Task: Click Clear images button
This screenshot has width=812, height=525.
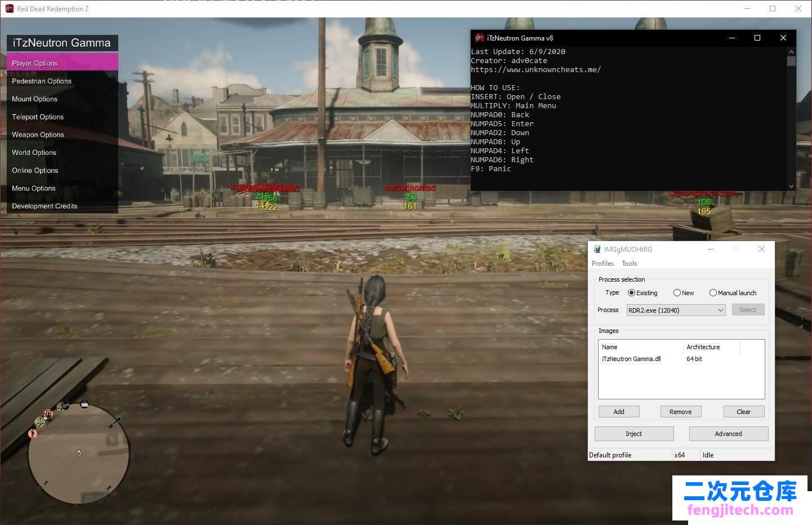Action: coord(744,412)
